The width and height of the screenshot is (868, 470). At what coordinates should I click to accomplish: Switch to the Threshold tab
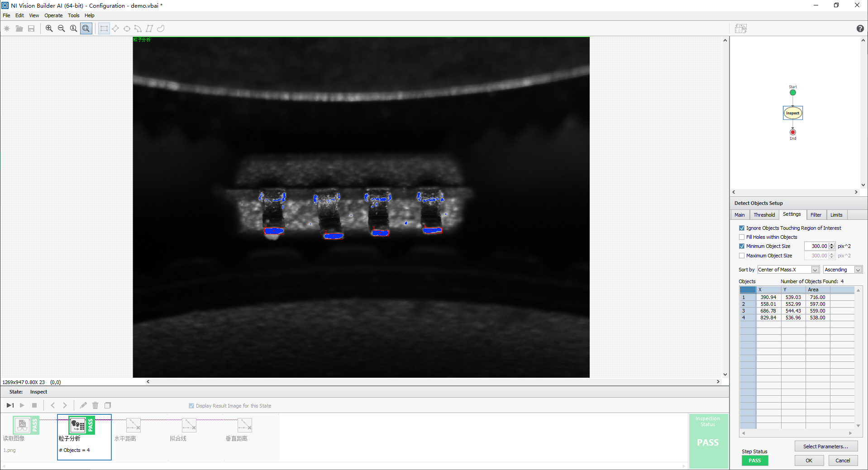pos(764,215)
